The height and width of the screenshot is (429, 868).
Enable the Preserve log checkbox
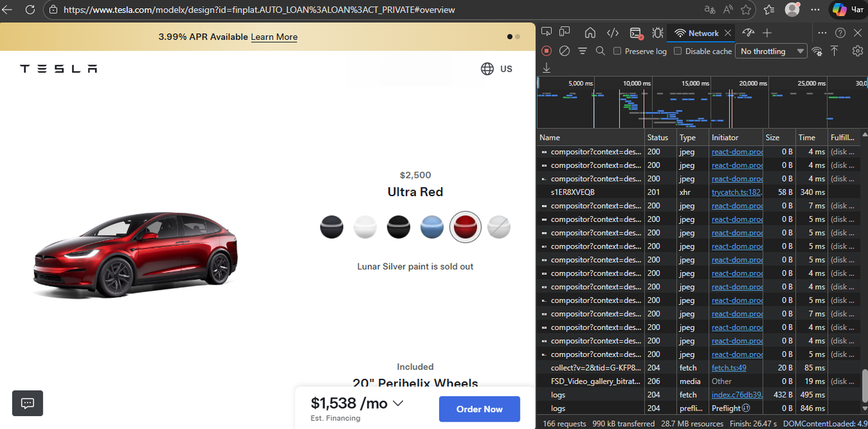617,51
